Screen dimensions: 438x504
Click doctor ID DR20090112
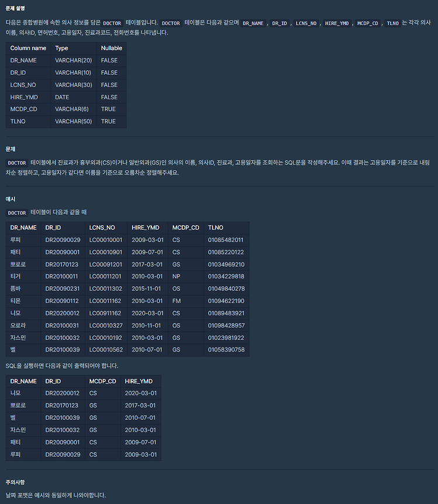[62, 301]
